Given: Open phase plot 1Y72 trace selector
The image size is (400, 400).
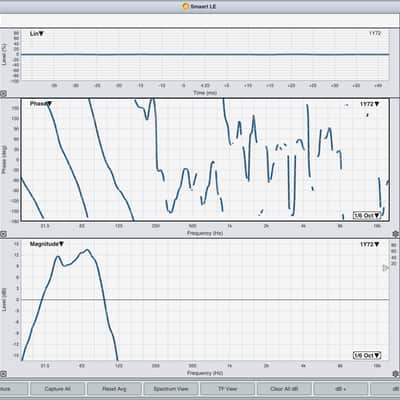Looking at the screenshot, I should (x=369, y=104).
